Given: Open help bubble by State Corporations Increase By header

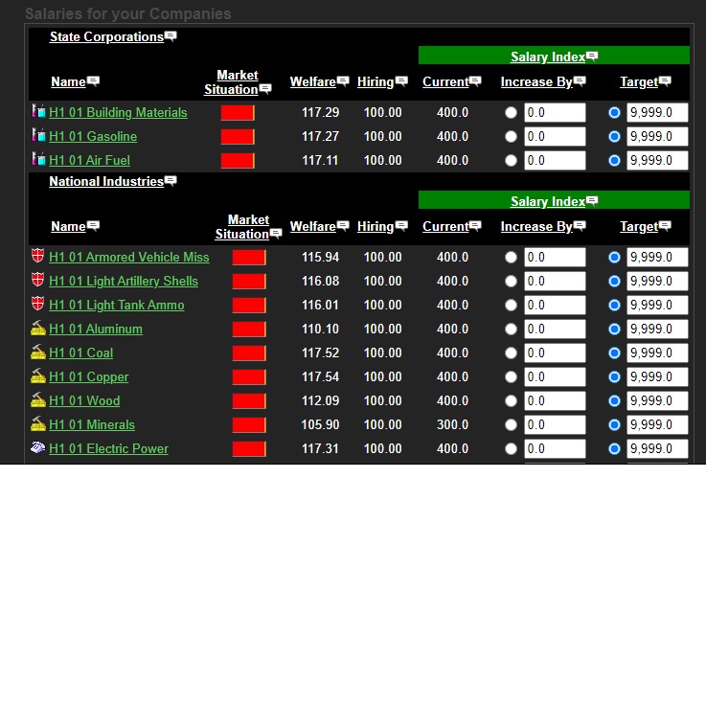Looking at the screenshot, I should pyautogui.click(x=580, y=81).
